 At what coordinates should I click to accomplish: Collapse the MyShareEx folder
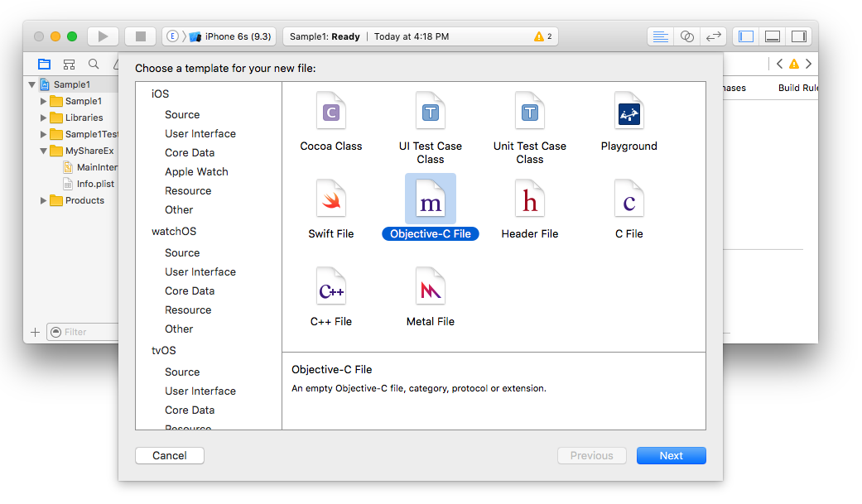[x=44, y=151]
